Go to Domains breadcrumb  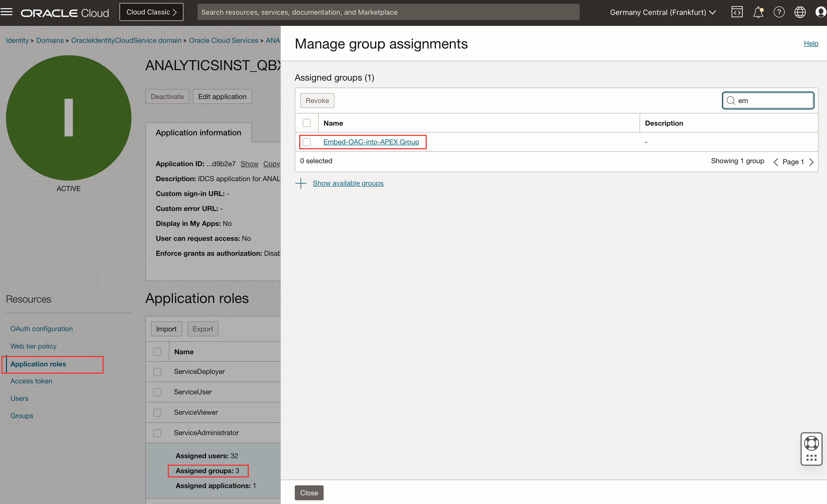(x=50, y=40)
